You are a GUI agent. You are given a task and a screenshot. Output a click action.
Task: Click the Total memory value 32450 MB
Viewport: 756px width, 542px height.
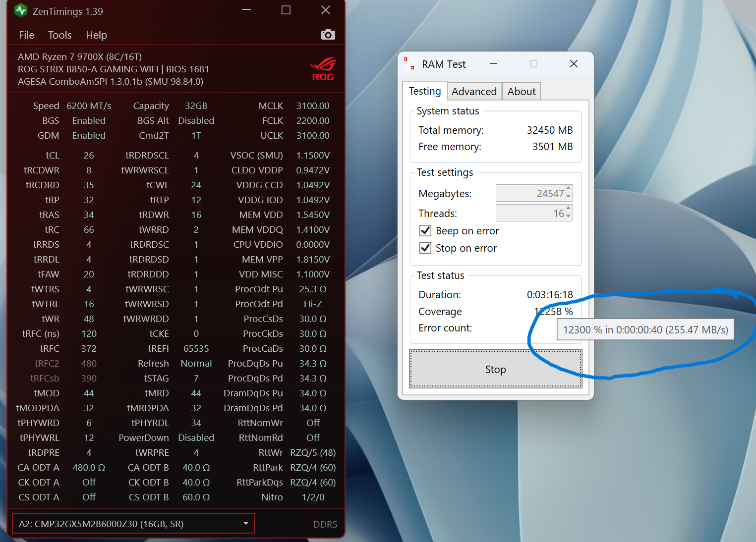coord(550,130)
